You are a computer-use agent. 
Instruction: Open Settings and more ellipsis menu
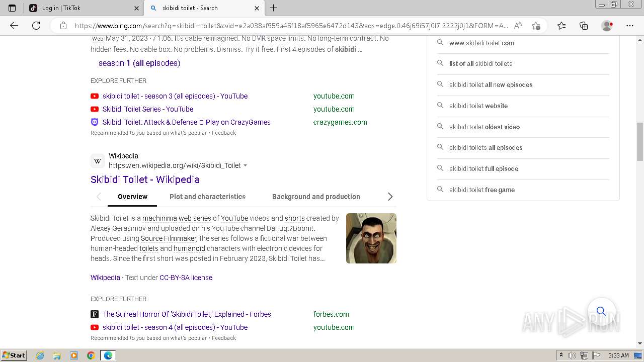[x=630, y=26]
